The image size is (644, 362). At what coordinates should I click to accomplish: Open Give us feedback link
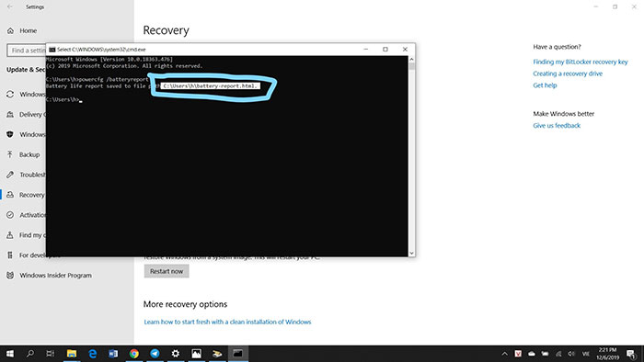pos(557,126)
